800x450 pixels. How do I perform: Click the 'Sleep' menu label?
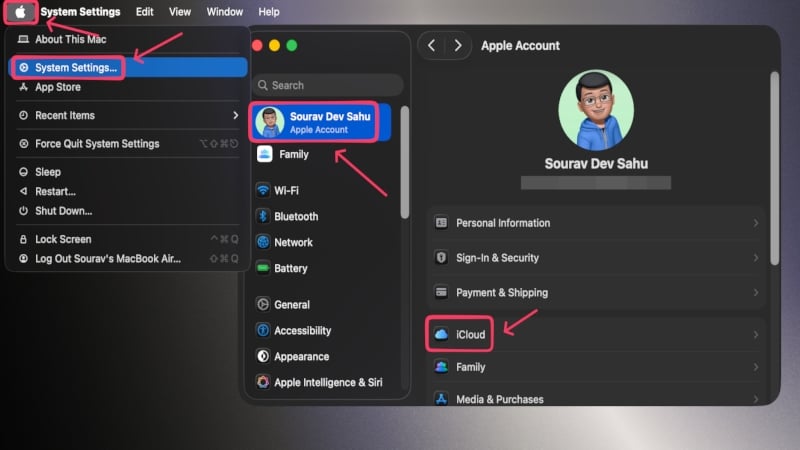pos(48,172)
